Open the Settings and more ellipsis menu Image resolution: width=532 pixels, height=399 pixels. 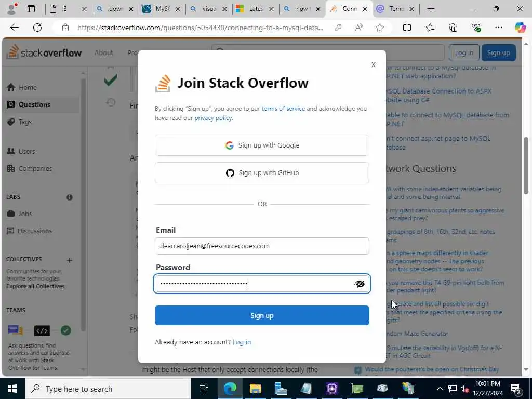pos(498,28)
